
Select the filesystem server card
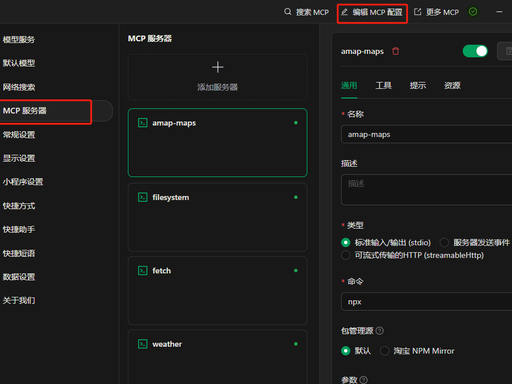(x=218, y=217)
